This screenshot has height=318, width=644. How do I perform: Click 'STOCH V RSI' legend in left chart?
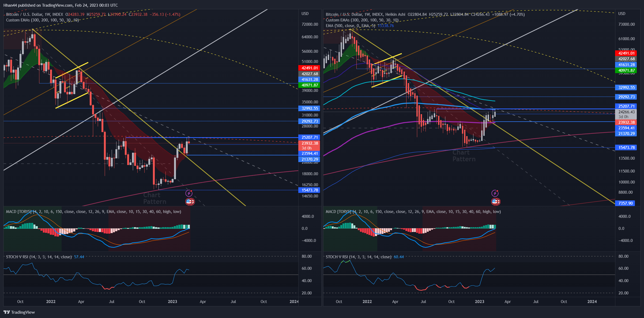tap(39, 257)
